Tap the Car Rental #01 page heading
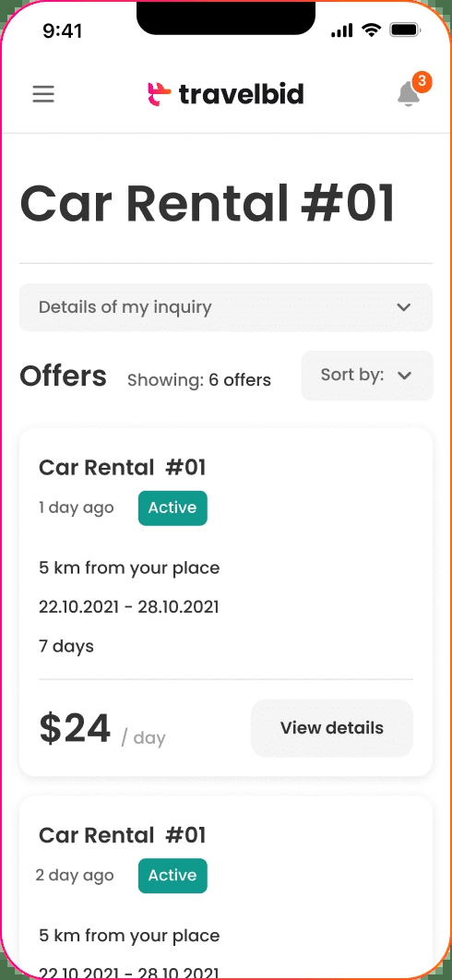The width and height of the screenshot is (452, 980). click(208, 203)
